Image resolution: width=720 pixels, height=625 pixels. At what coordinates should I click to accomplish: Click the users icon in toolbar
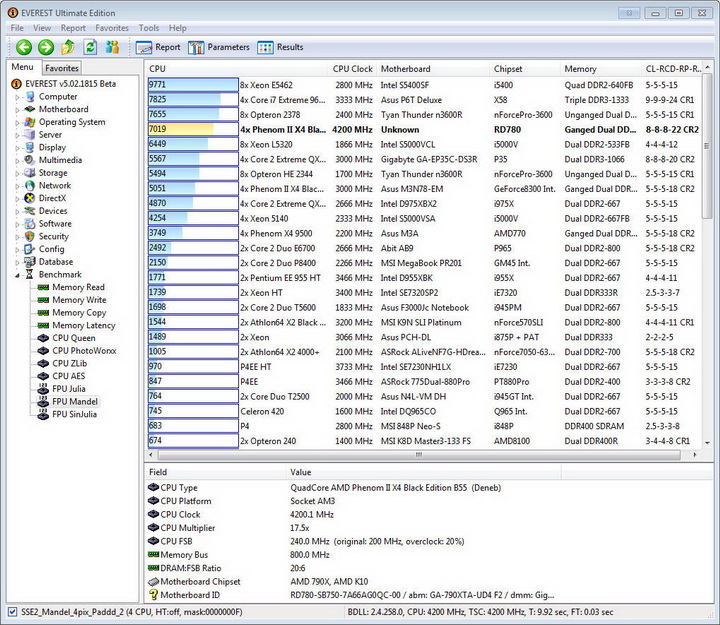pos(112,47)
